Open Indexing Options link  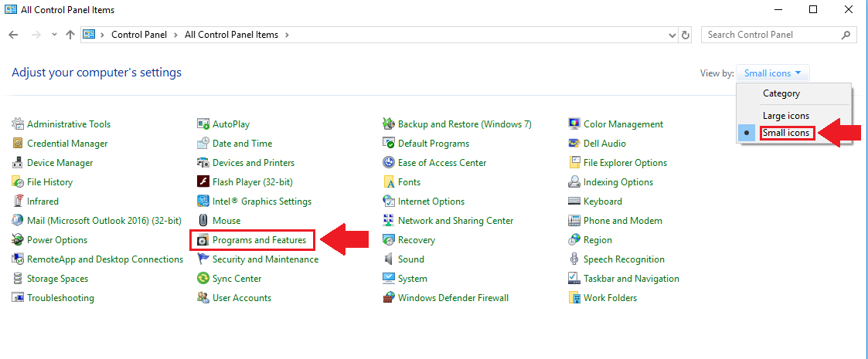pos(618,182)
